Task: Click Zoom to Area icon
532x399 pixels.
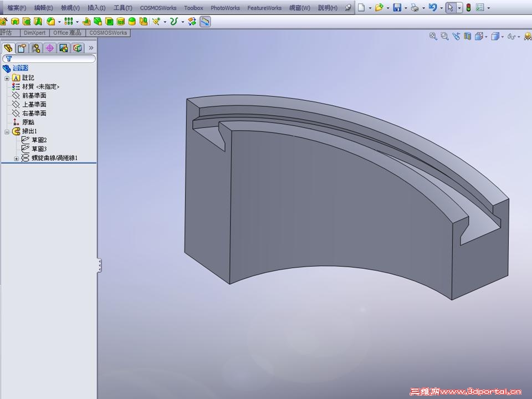Action: pos(444,36)
